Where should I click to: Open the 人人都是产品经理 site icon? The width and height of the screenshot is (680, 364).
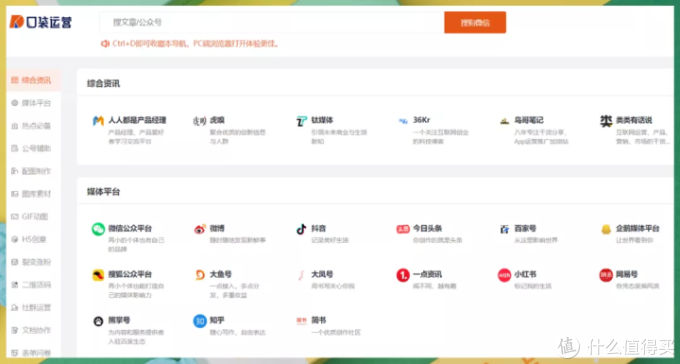click(98, 121)
